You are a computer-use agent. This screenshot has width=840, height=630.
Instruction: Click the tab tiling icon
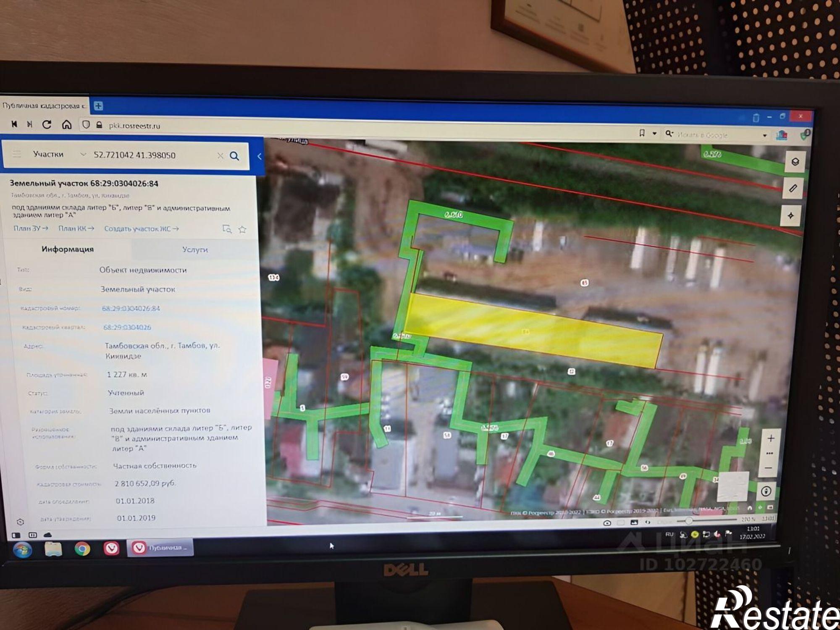(x=33, y=535)
